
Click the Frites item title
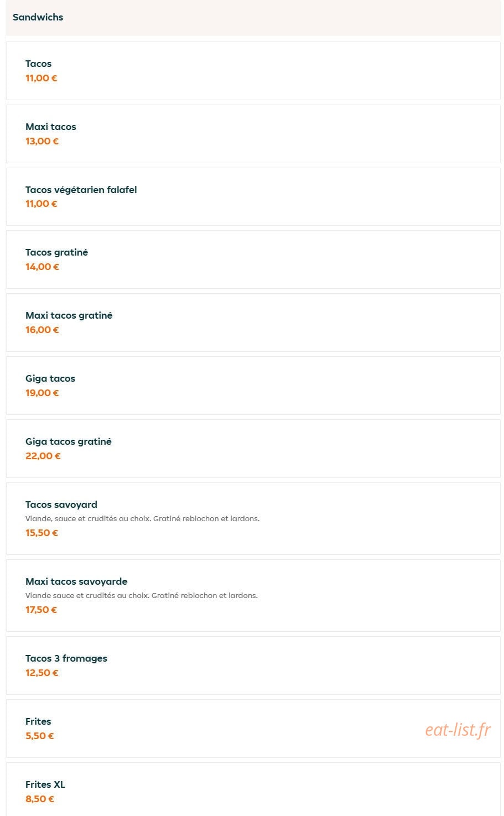click(x=38, y=721)
